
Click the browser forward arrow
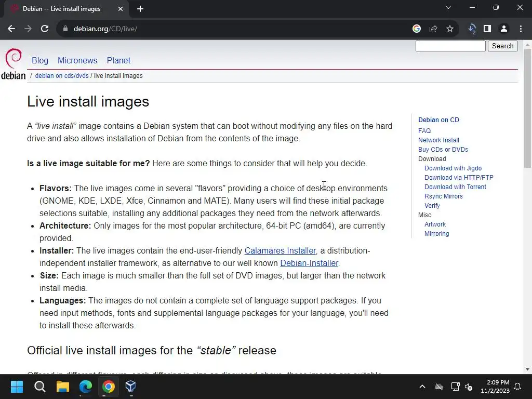(x=28, y=29)
